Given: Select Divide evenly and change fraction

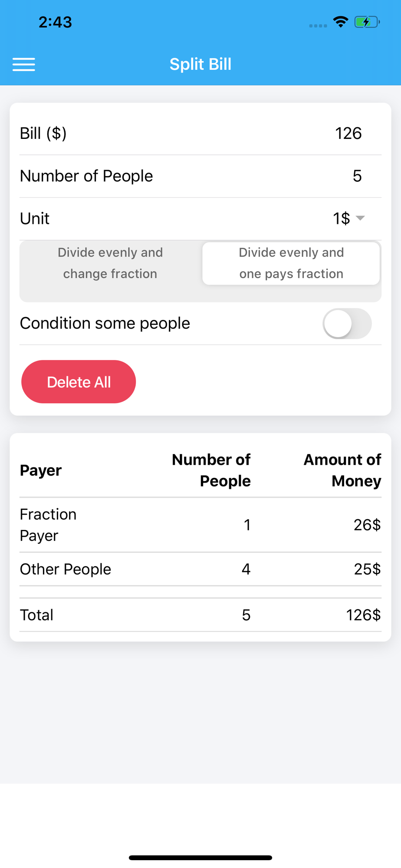Looking at the screenshot, I should point(110,263).
